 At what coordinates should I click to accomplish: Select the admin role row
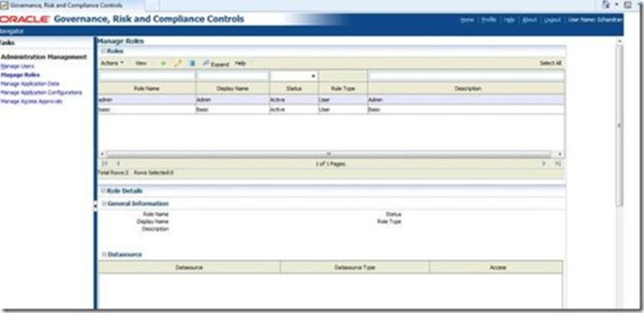[x=331, y=100]
